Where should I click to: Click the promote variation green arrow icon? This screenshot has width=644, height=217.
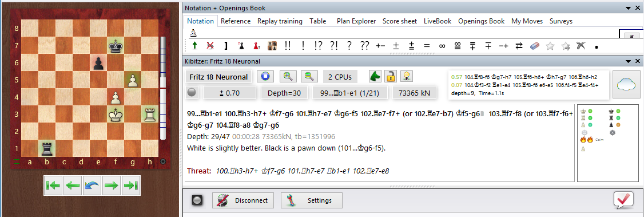coord(194,46)
